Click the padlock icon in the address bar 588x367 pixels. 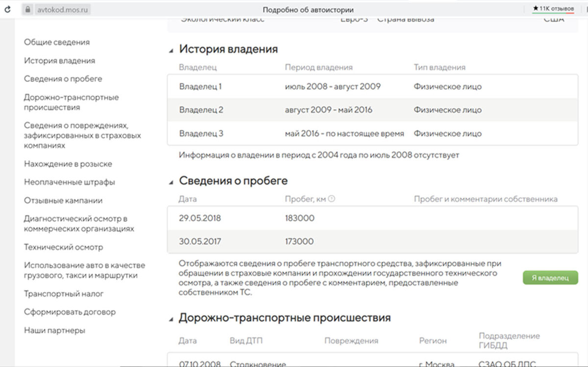click(28, 8)
